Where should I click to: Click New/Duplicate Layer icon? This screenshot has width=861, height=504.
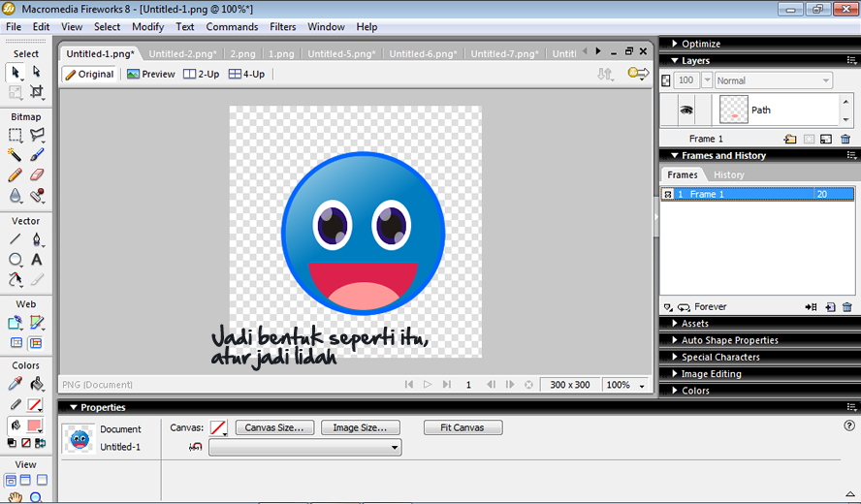[790, 139]
